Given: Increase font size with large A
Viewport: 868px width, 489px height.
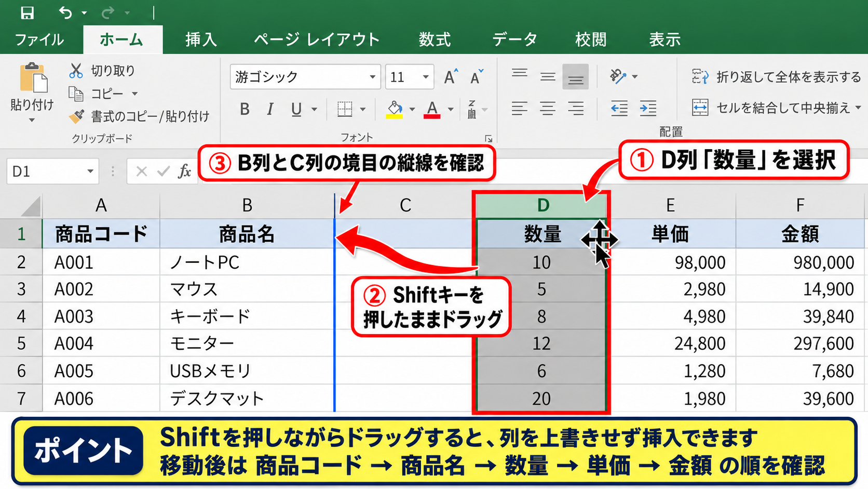Looking at the screenshot, I should coord(451,77).
